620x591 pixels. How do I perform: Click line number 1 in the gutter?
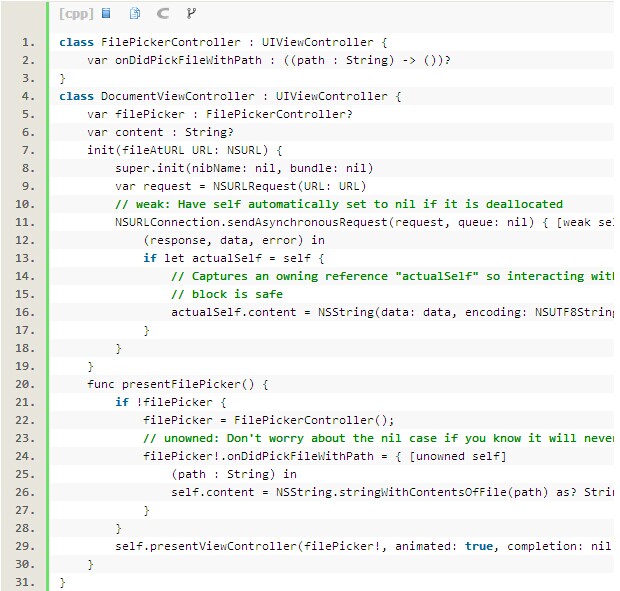click(x=29, y=42)
